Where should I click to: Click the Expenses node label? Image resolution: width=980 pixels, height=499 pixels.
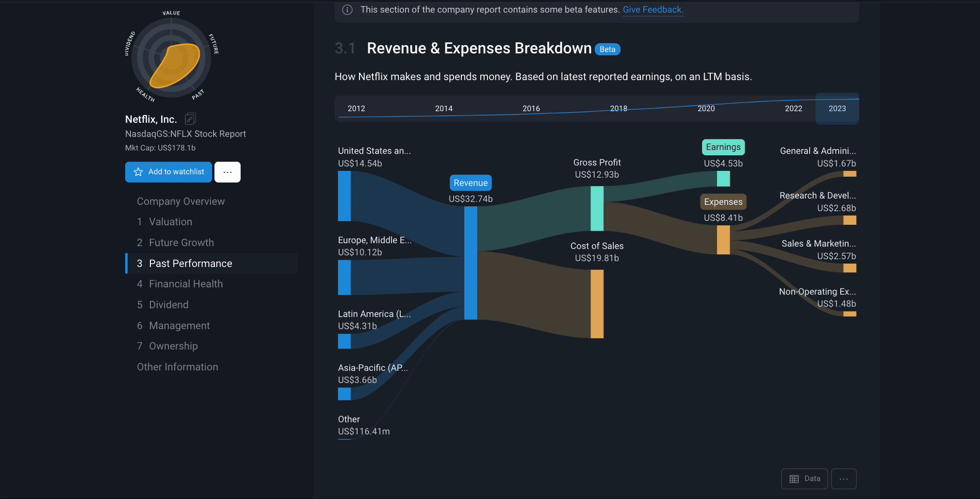pyautogui.click(x=723, y=202)
